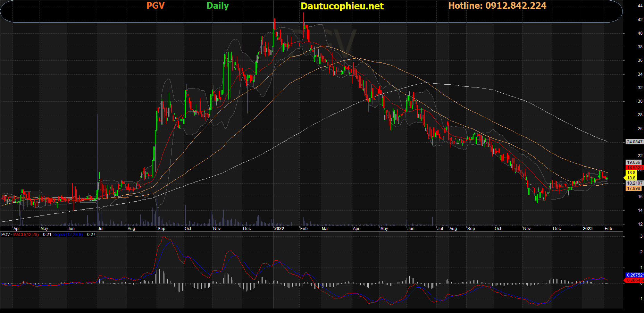Click the gray 19.636 price tag
Screen dimensions: 644x313
634,162
